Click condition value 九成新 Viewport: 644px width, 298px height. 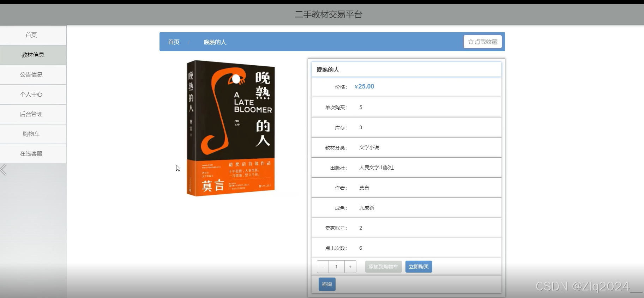tap(367, 208)
